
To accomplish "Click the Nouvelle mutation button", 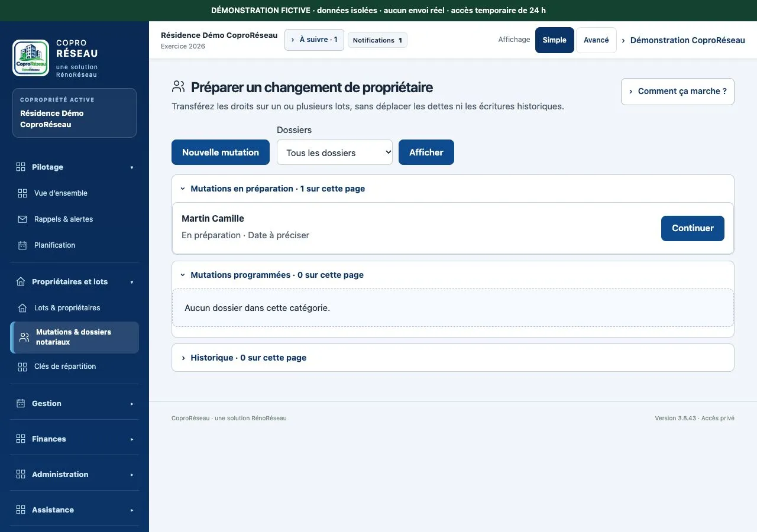I will pos(221,153).
